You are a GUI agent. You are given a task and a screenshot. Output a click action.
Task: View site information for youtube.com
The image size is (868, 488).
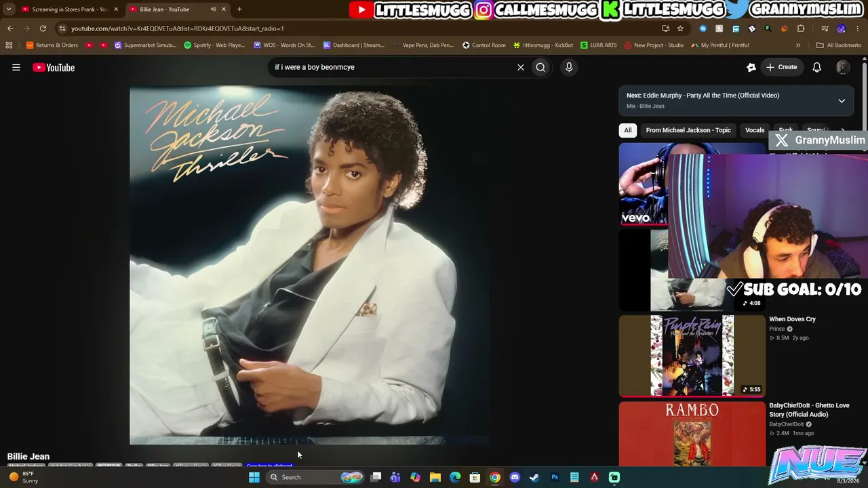tap(62, 28)
